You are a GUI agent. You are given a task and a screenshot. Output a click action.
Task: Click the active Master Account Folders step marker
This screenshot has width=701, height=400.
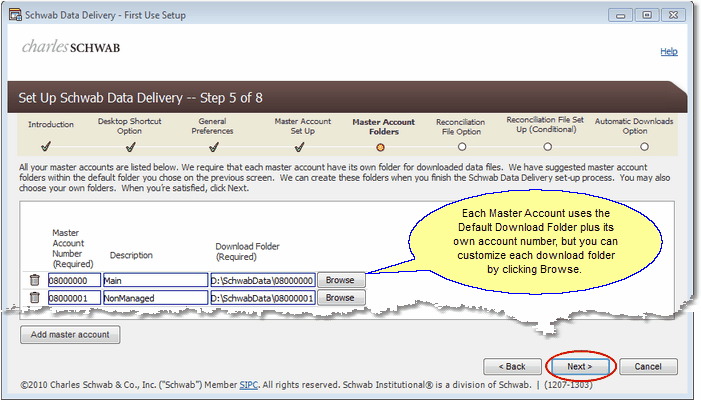coord(380,147)
